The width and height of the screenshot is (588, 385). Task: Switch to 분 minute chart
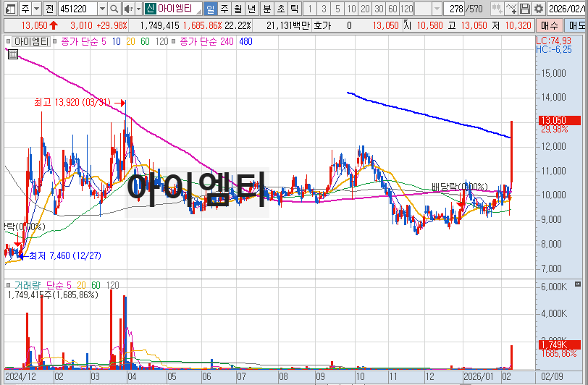click(x=267, y=8)
